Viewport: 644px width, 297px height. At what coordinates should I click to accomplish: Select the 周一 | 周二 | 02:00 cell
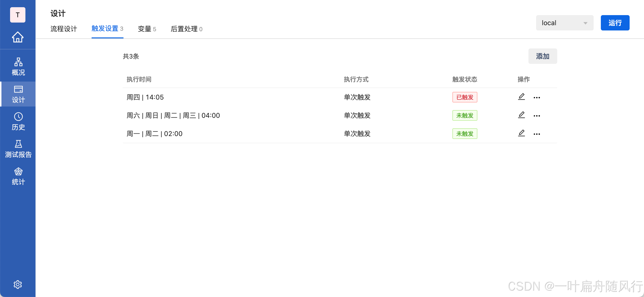click(x=154, y=134)
